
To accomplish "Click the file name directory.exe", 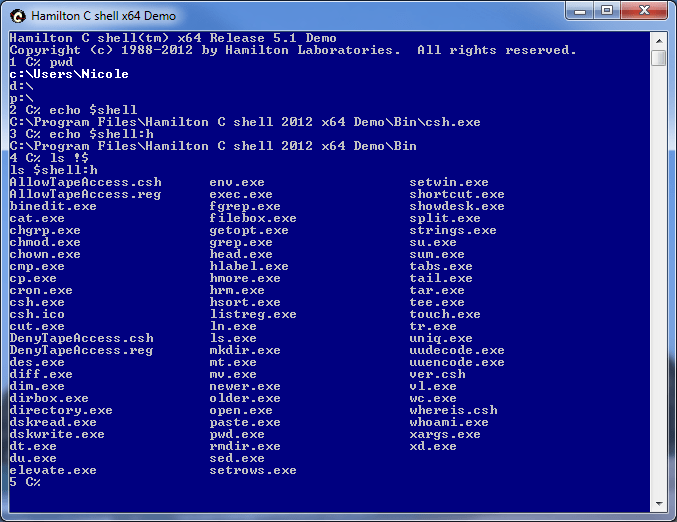I will [x=61, y=411].
